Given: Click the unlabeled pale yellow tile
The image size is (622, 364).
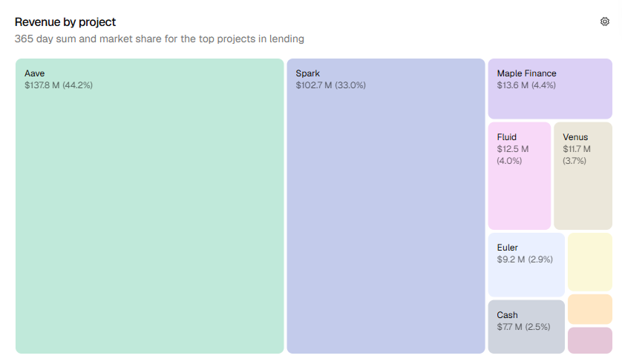Looking at the screenshot, I should coord(590,262).
